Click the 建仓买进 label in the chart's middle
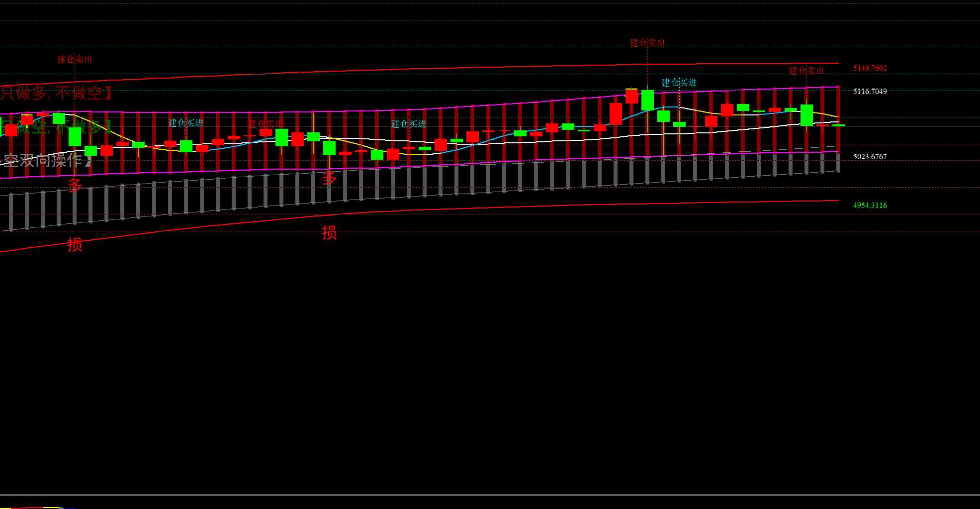980x509 pixels. click(409, 124)
